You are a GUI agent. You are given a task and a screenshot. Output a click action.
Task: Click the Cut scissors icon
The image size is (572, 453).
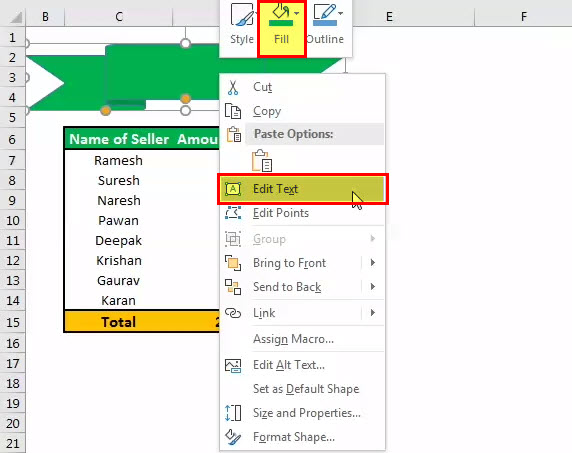pos(233,88)
